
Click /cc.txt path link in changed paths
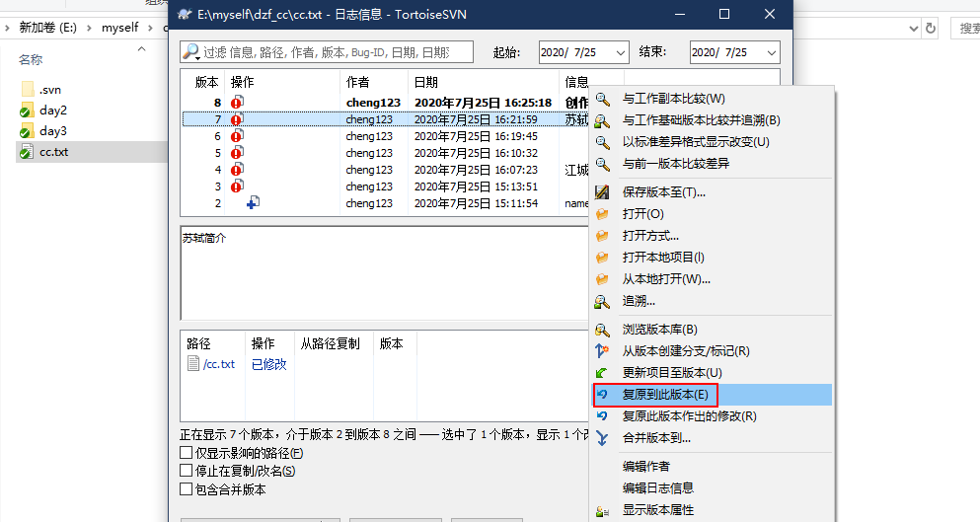[x=219, y=364]
